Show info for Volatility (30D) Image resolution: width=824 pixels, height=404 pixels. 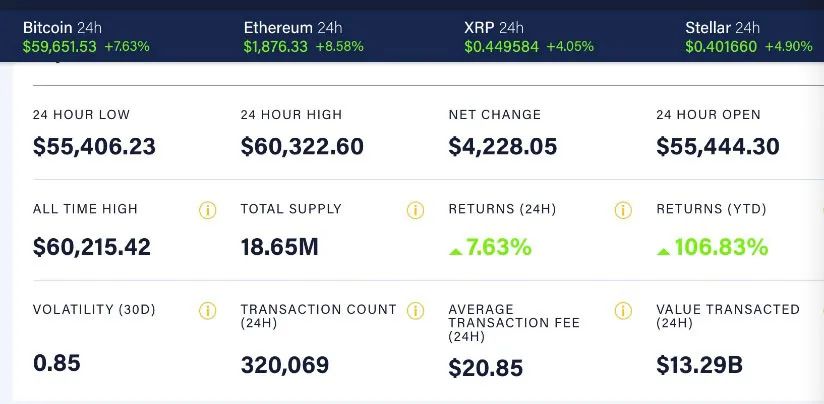pyautogui.click(x=208, y=310)
